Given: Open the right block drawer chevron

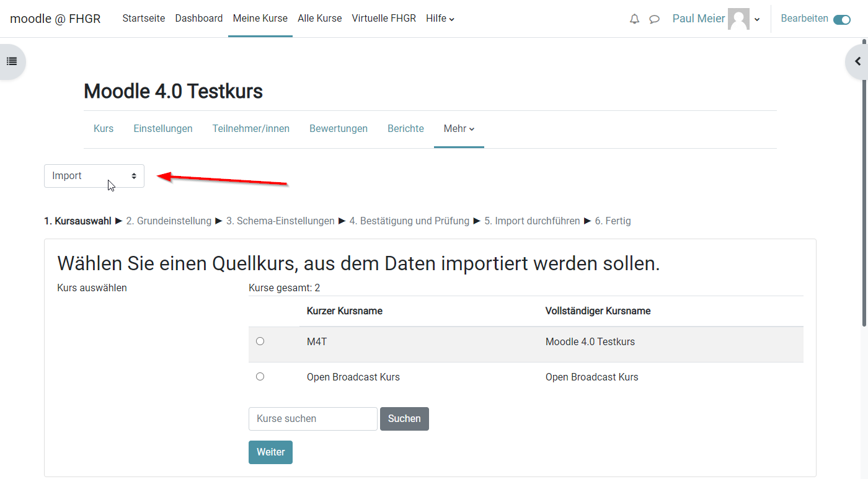Looking at the screenshot, I should [857, 61].
